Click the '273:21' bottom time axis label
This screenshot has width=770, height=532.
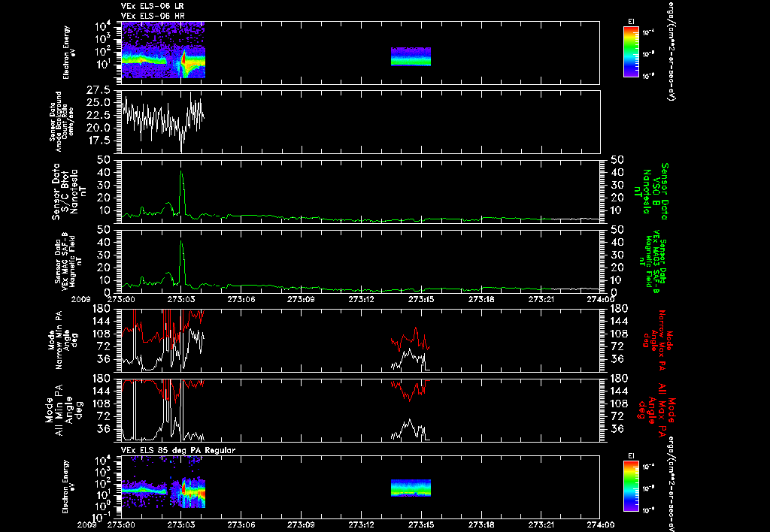[x=540, y=524]
